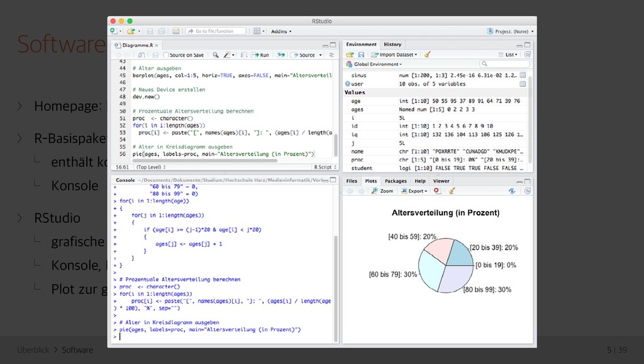The width and height of the screenshot is (644, 364).
Task: Click the re-run previous code icon
Action: click(x=281, y=55)
